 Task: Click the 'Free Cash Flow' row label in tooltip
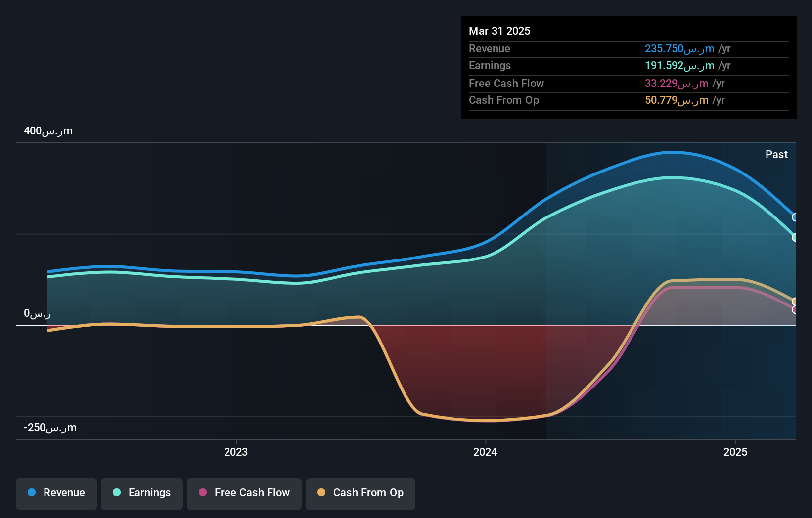tap(506, 84)
